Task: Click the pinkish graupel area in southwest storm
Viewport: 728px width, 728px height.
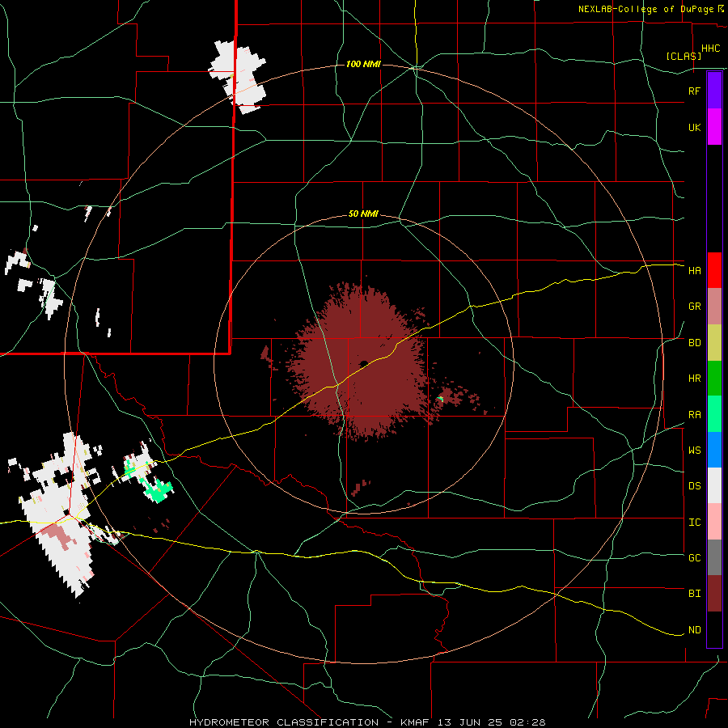Action: click(x=58, y=534)
